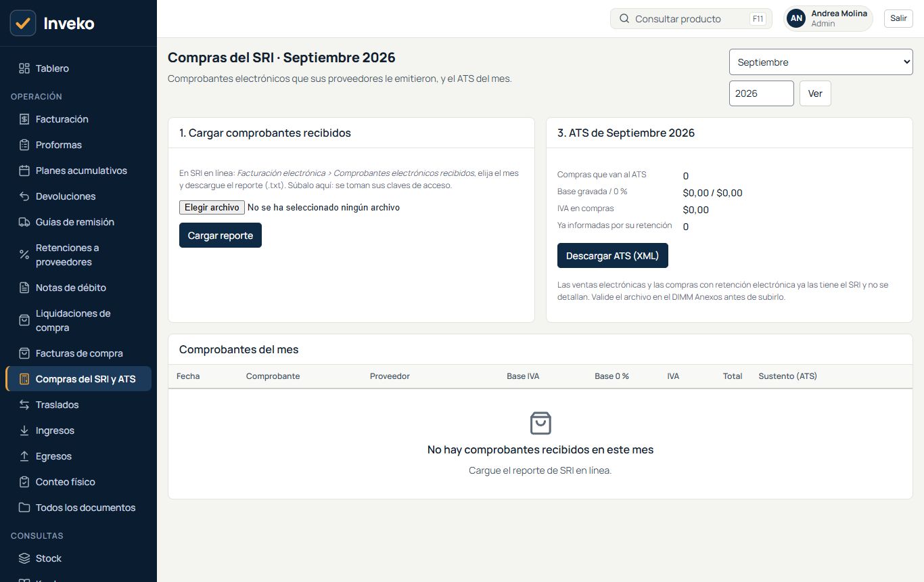Click the Sustento (ATS) column header
The width and height of the screenshot is (924, 582).
click(787, 376)
